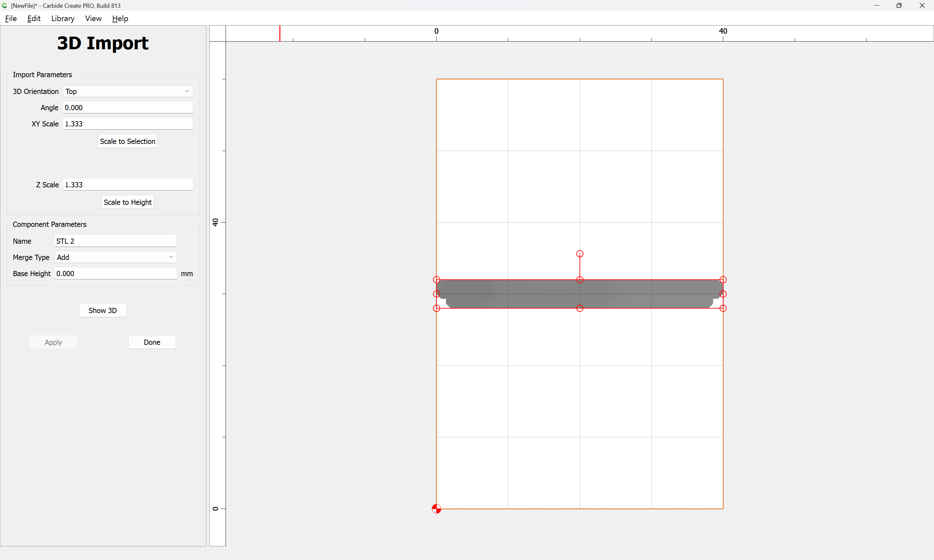Screen dimensions: 934x560
Task: Click the rotation handle above the model
Action: 580,254
